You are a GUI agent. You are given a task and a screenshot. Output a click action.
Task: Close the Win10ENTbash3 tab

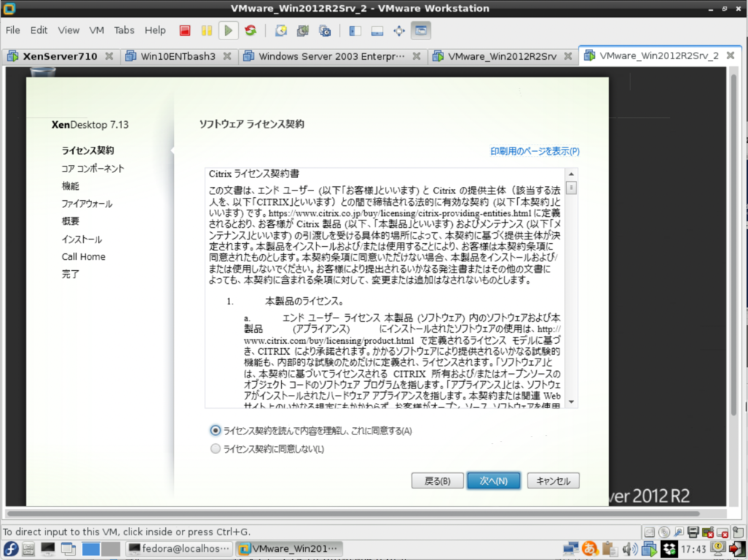point(227,56)
